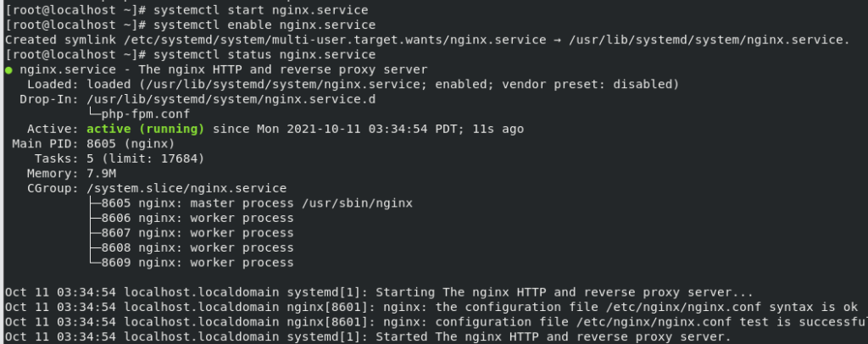
Task: Click the /system.slice/nginx.service CGroup path
Action: click(187, 189)
